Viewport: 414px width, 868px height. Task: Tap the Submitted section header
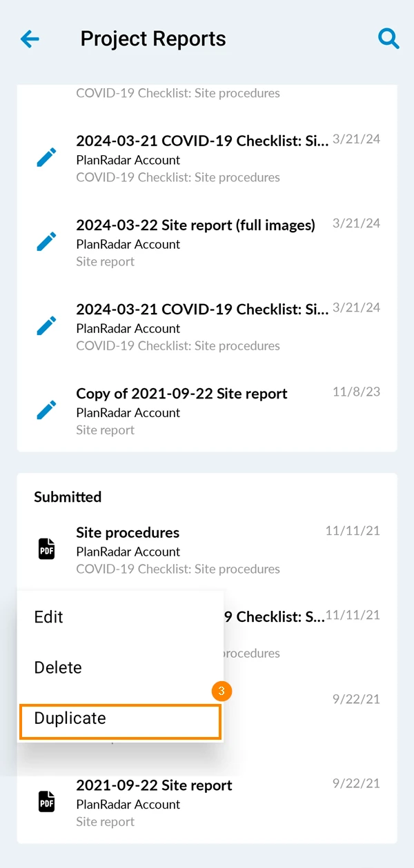(x=68, y=496)
